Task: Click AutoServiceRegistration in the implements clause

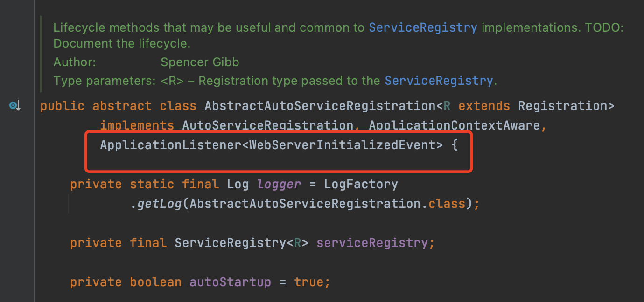Action: click(x=267, y=125)
